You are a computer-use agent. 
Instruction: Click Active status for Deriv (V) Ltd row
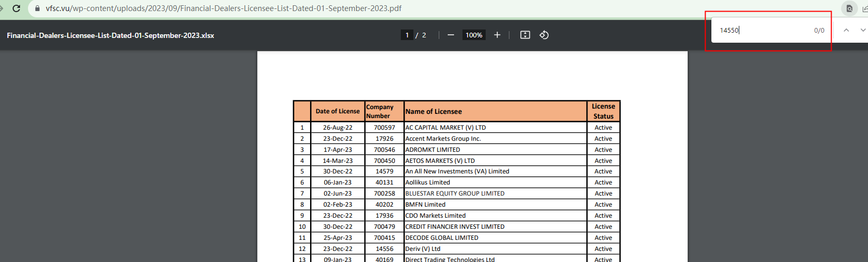coord(603,249)
